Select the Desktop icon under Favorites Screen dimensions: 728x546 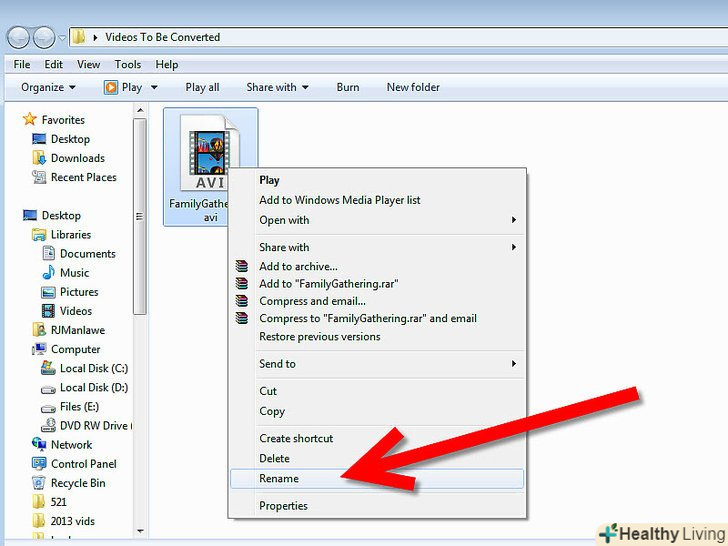39,139
